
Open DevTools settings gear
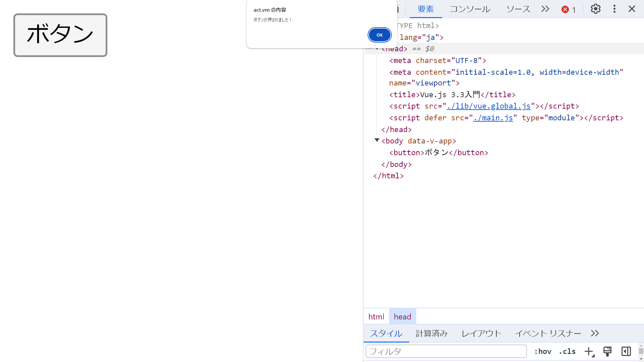coord(595,9)
